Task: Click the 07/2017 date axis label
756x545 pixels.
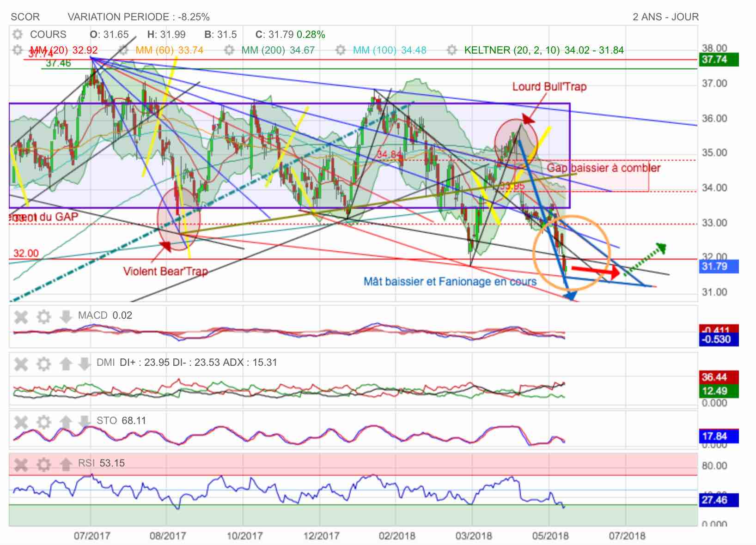Action: [92, 536]
